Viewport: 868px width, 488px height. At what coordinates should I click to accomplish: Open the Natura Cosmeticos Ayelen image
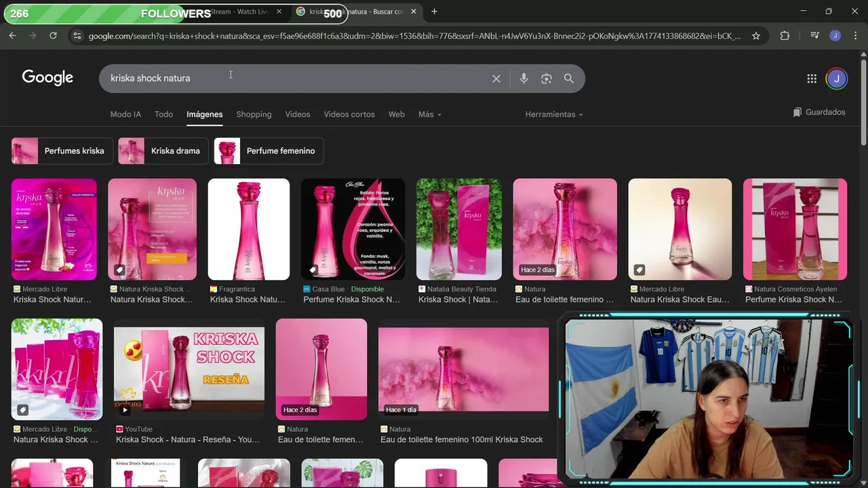[795, 229]
